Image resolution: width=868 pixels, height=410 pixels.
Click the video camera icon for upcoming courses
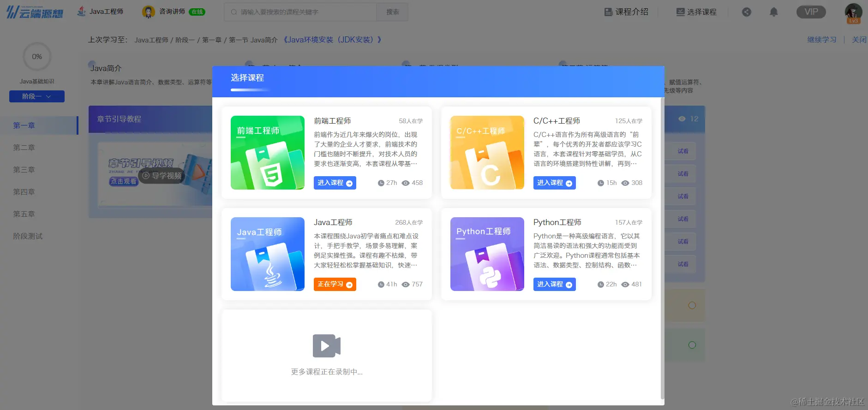click(x=327, y=346)
